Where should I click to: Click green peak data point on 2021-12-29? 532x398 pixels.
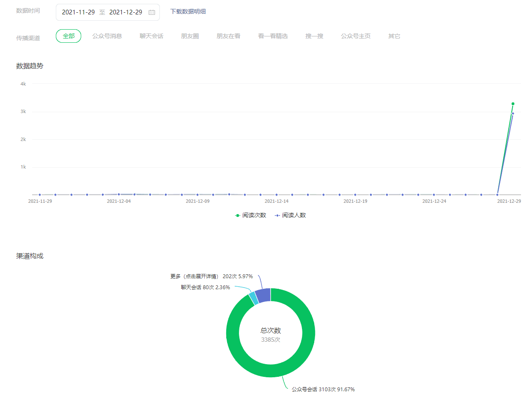click(x=513, y=104)
